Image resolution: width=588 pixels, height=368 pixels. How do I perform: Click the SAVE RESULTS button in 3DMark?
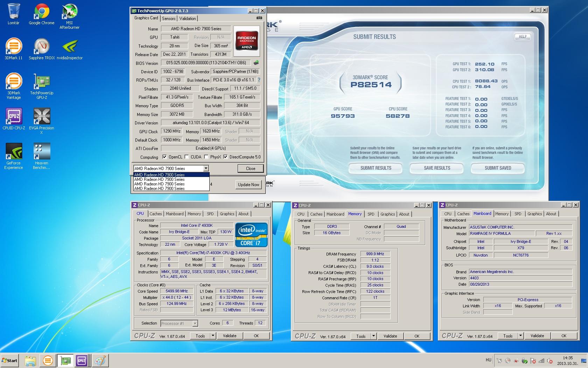click(x=437, y=168)
